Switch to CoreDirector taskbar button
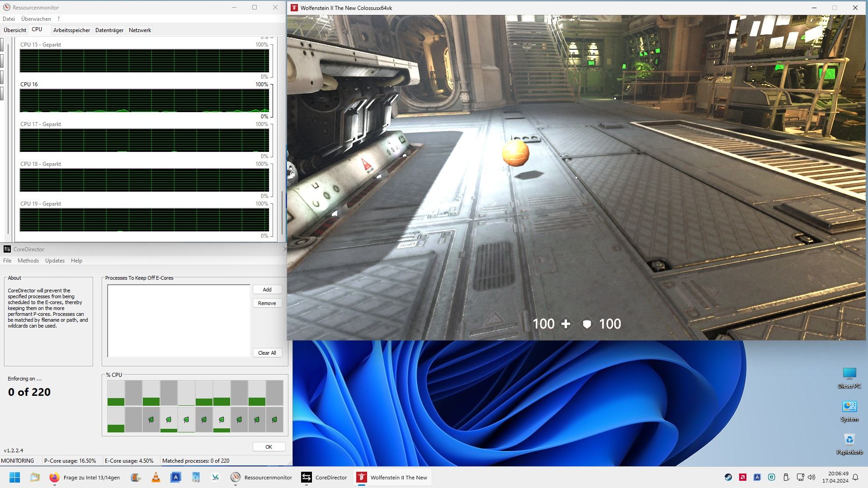The width and height of the screenshot is (868, 488). click(x=324, y=477)
